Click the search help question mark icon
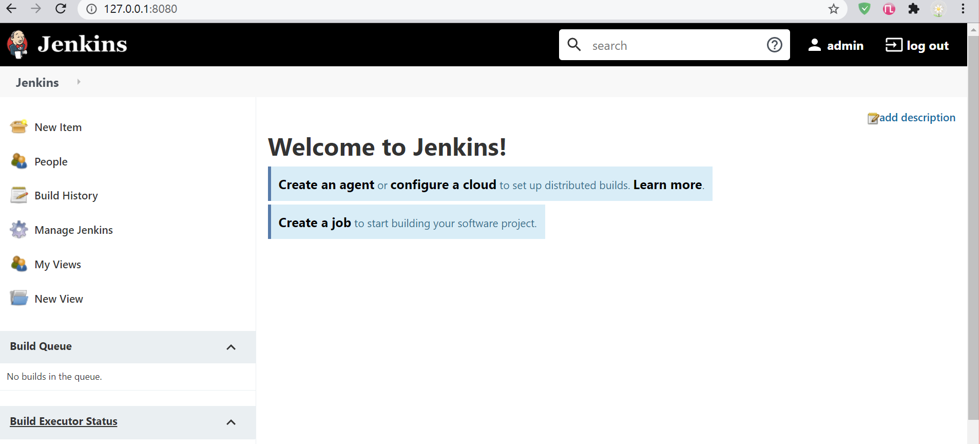The image size is (980, 444). tap(774, 45)
